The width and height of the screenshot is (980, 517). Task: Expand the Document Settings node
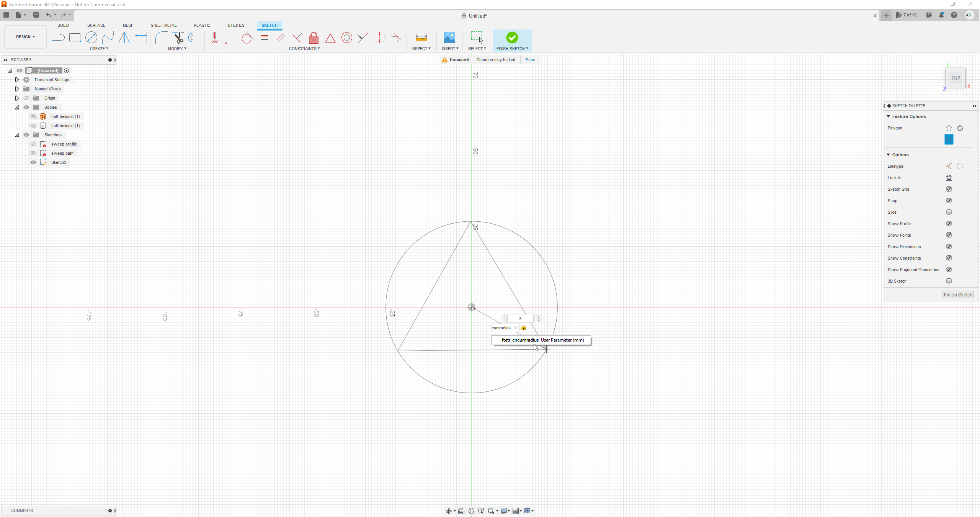coord(17,80)
